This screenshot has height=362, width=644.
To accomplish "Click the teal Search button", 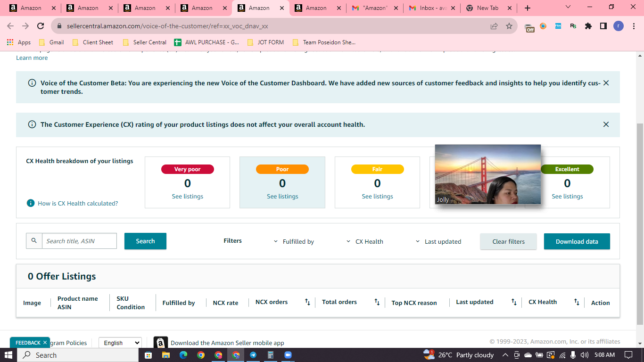I will [x=145, y=241].
